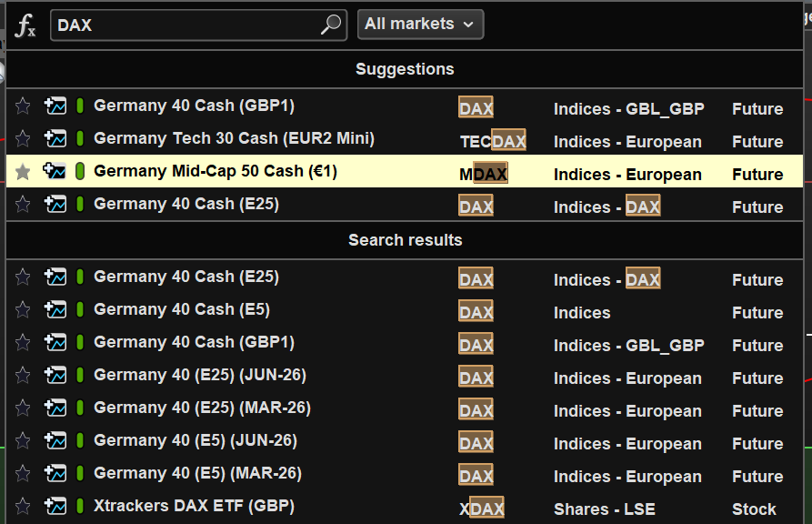Favorite Germany Tech 30 Cash with its star
This screenshot has height=524, width=812.
[23, 139]
